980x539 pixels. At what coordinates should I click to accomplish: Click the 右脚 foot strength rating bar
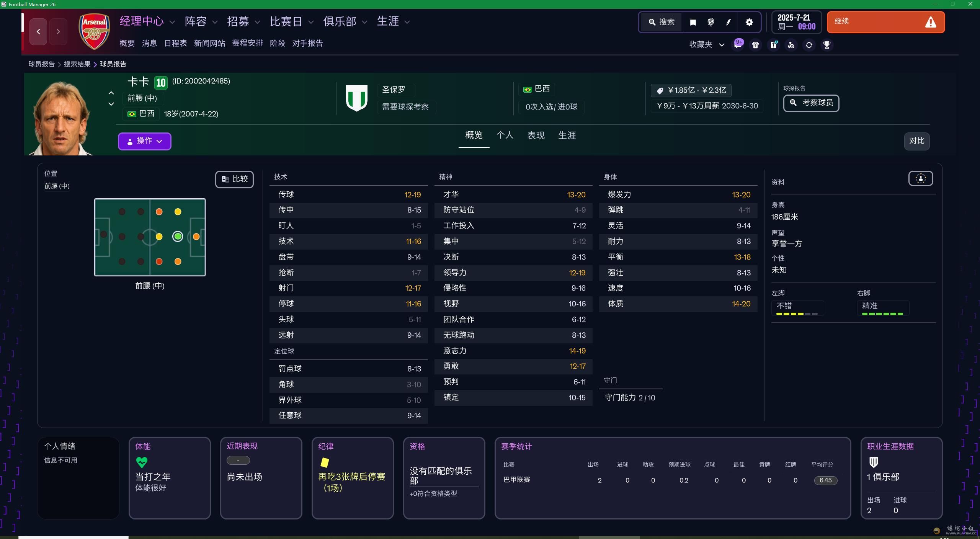pyautogui.click(x=882, y=314)
